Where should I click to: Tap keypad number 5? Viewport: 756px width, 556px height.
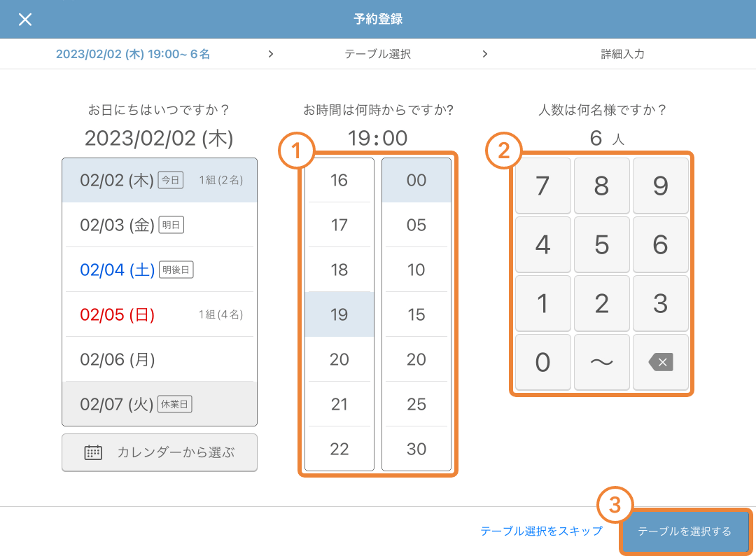click(602, 244)
